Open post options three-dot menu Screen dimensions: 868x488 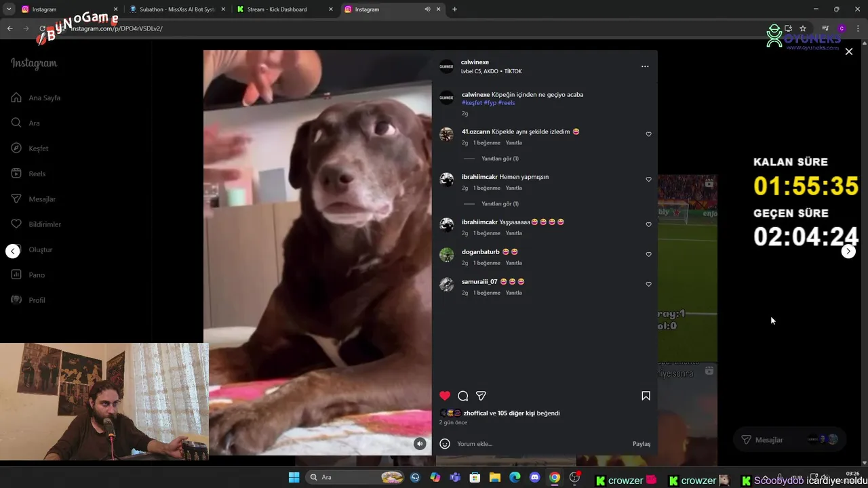click(x=645, y=66)
